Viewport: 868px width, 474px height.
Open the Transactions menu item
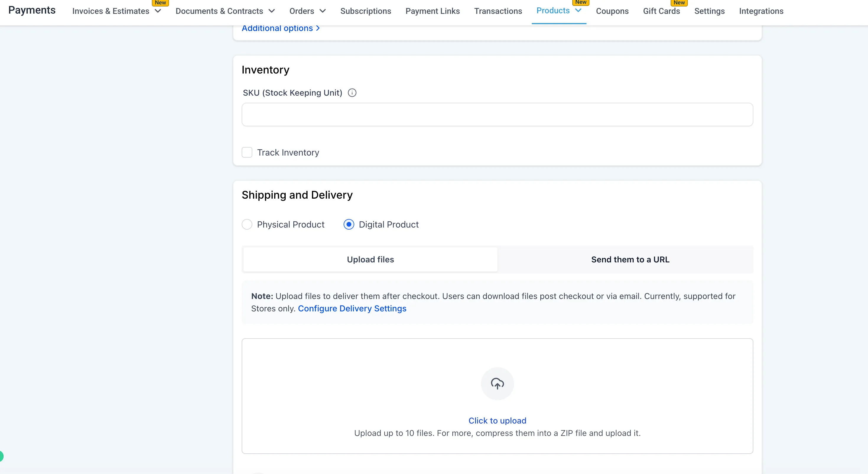coord(498,11)
